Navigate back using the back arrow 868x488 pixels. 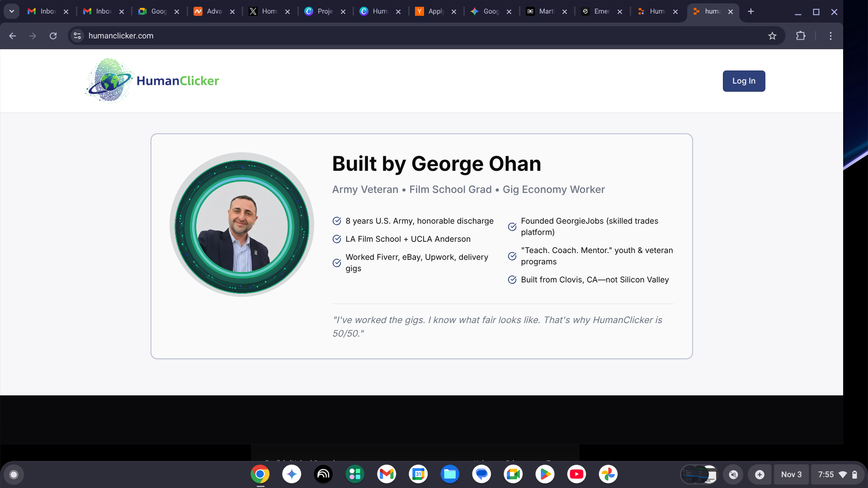tap(12, 36)
